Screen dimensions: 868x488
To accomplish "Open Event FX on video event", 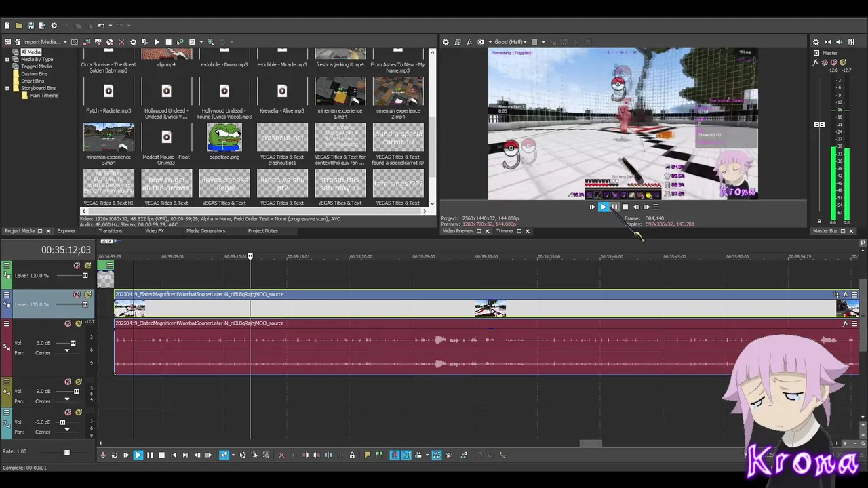I will [846, 294].
